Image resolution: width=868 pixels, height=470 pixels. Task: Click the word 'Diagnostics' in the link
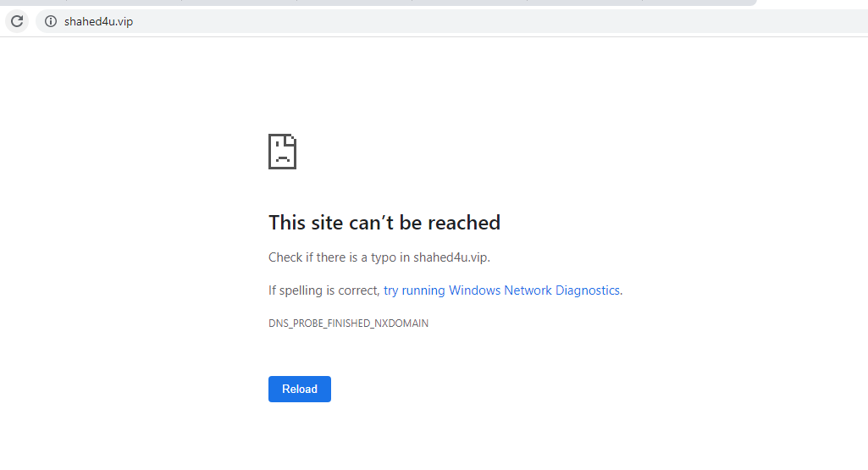point(588,290)
